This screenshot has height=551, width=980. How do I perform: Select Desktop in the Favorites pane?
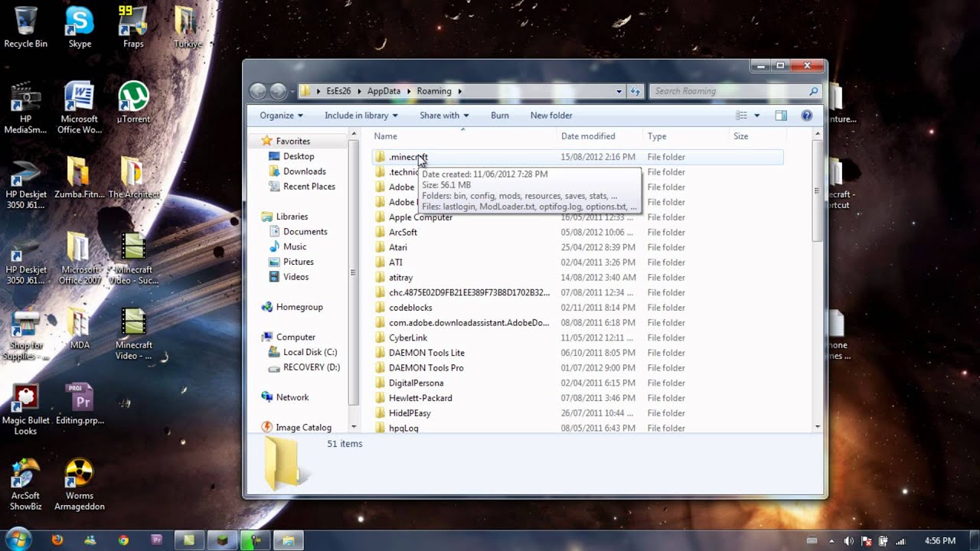pyautogui.click(x=291, y=156)
